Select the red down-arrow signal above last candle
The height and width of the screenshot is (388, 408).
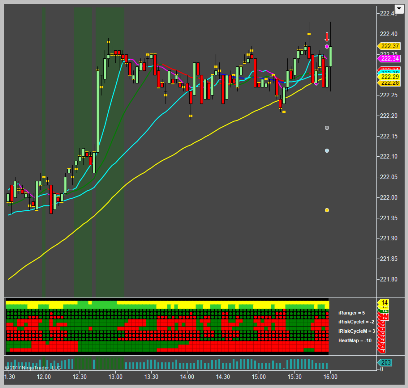[x=327, y=36]
